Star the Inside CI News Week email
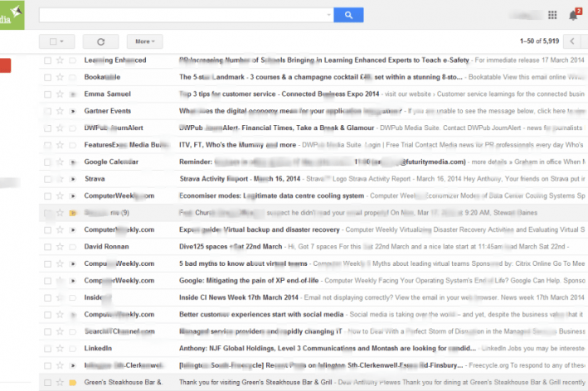Screen dimensions: 588x391 coord(60,297)
